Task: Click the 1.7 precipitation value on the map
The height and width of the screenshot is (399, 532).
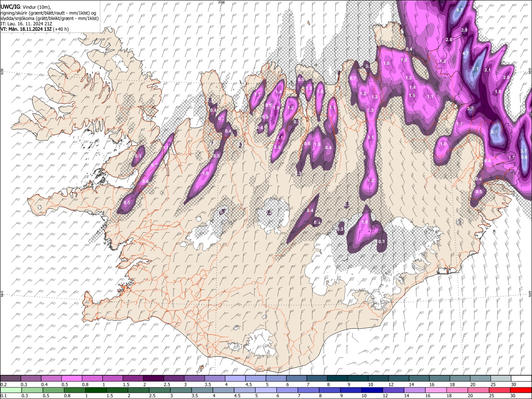Action: [512, 158]
